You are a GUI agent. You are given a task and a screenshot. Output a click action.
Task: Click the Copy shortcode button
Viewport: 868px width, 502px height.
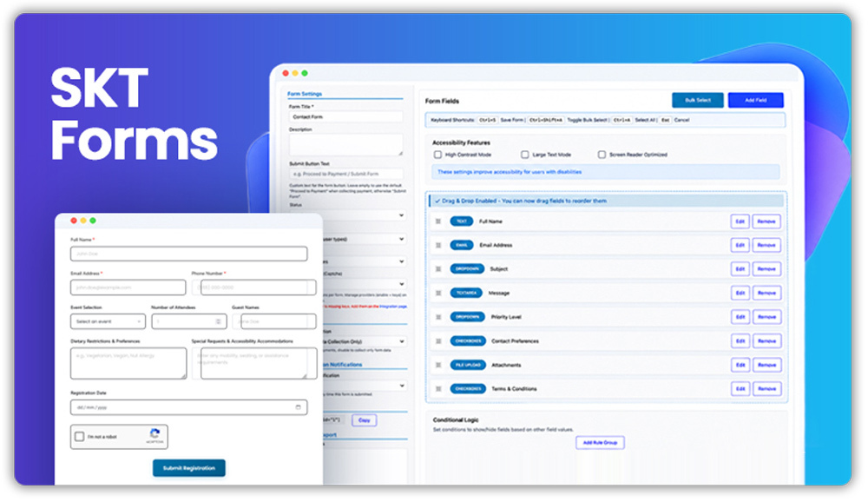click(365, 420)
